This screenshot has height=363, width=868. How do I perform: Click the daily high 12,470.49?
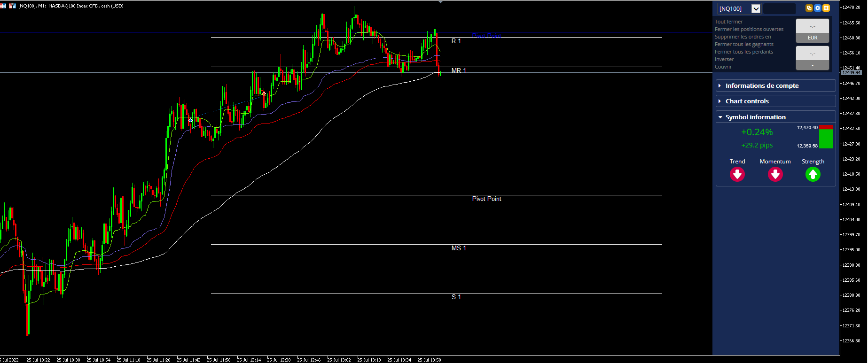[x=807, y=128]
